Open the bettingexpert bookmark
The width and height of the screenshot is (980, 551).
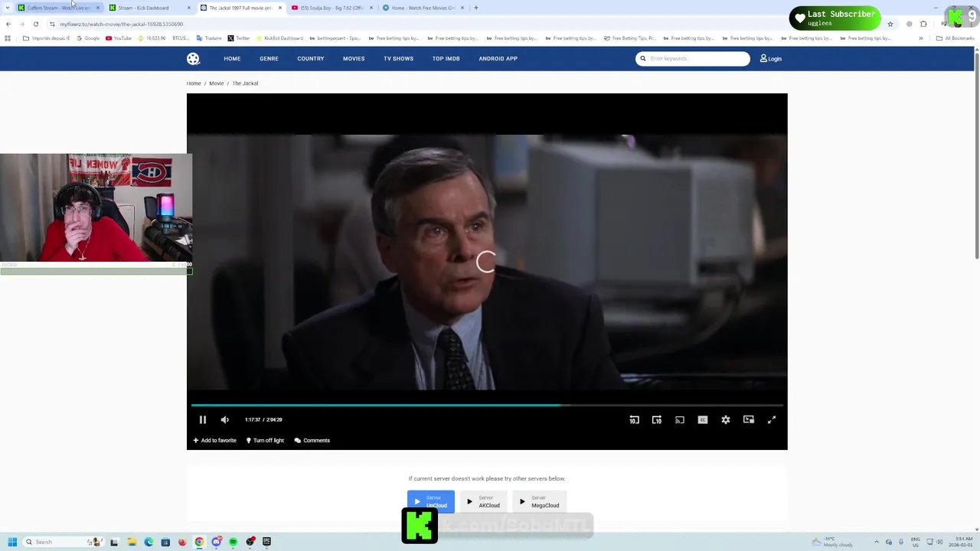[x=335, y=38]
